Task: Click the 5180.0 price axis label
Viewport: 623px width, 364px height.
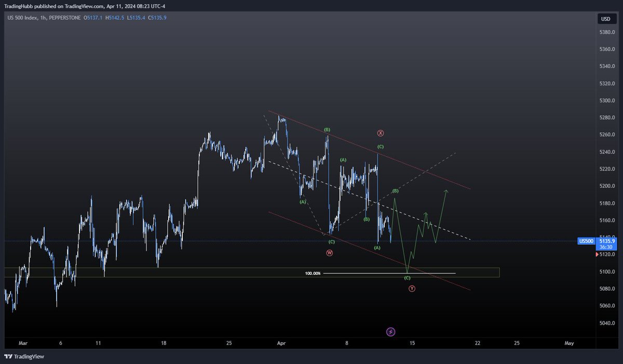Action: [x=607, y=203]
